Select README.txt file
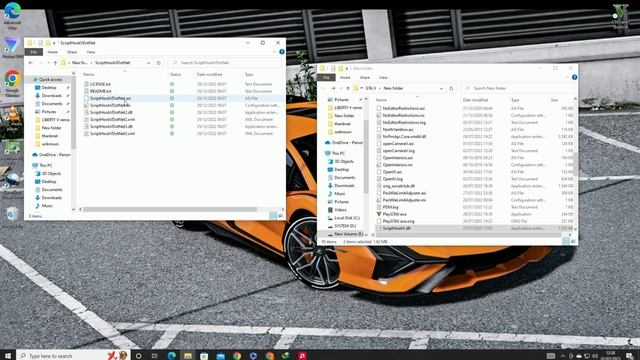The width and height of the screenshot is (640, 360). click(100, 91)
